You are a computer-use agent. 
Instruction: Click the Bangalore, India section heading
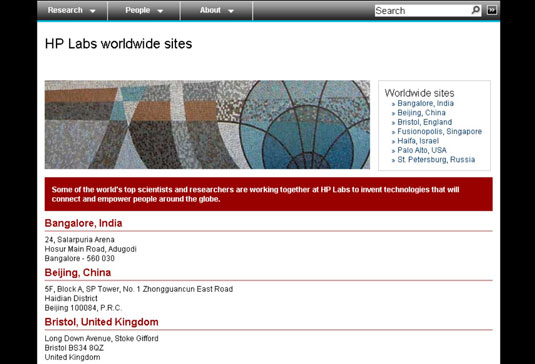click(83, 223)
